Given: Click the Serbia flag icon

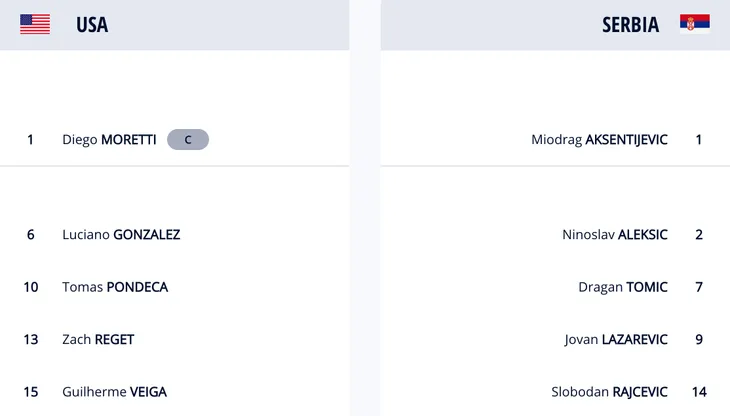Looking at the screenshot, I should tap(695, 23).
